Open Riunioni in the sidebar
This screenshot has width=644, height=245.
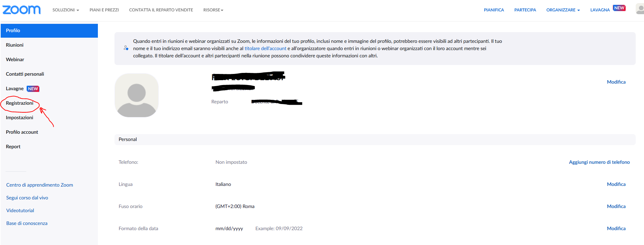click(15, 45)
